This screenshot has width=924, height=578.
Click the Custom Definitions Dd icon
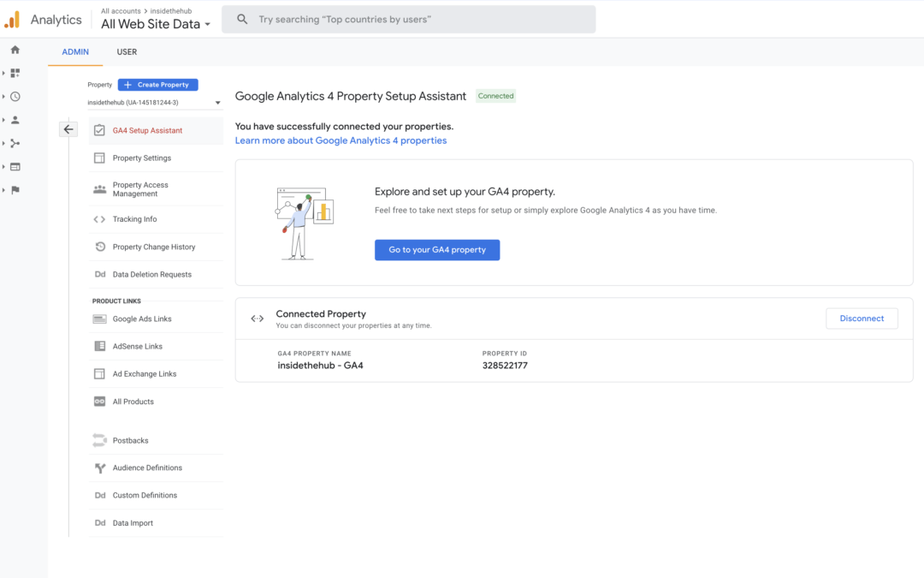tap(100, 496)
